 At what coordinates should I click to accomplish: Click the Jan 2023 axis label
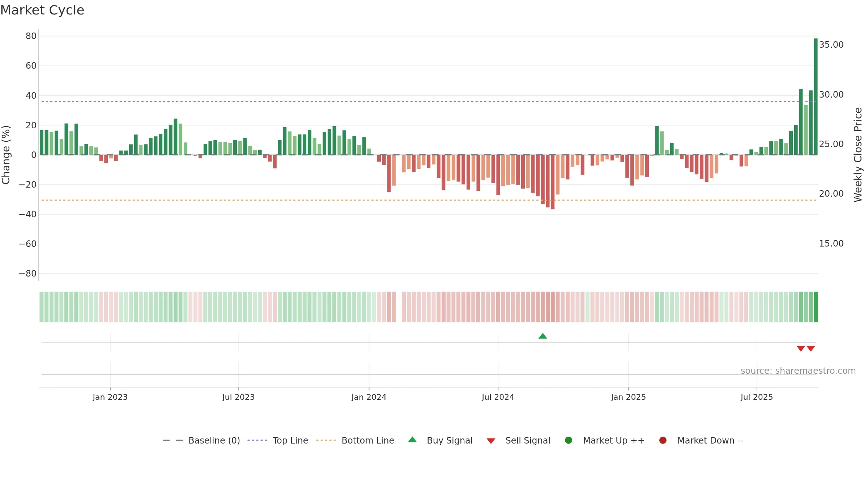point(110,397)
